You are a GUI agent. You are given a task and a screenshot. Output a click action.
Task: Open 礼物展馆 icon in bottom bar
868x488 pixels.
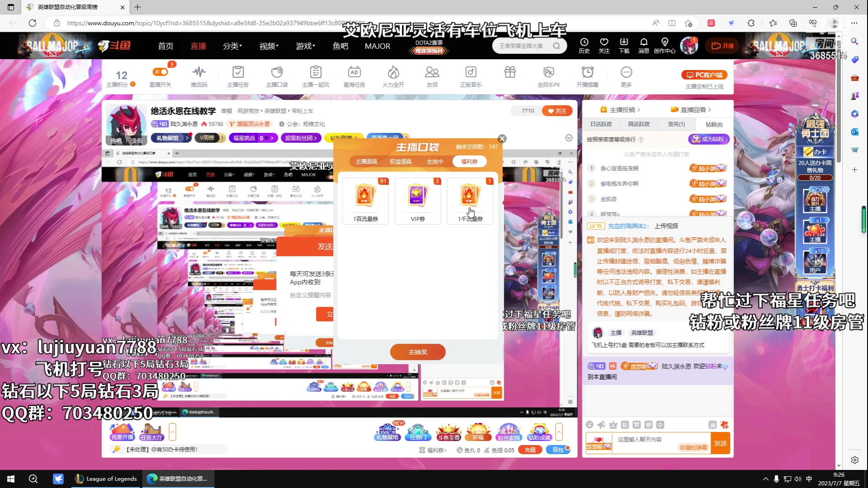point(387,432)
